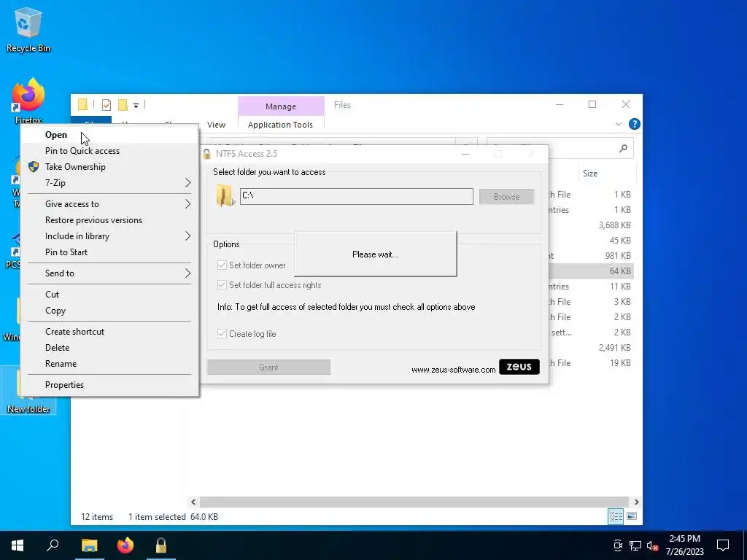Open network status tray icon
Screen dimensions: 747x560
pyautogui.click(x=635, y=545)
